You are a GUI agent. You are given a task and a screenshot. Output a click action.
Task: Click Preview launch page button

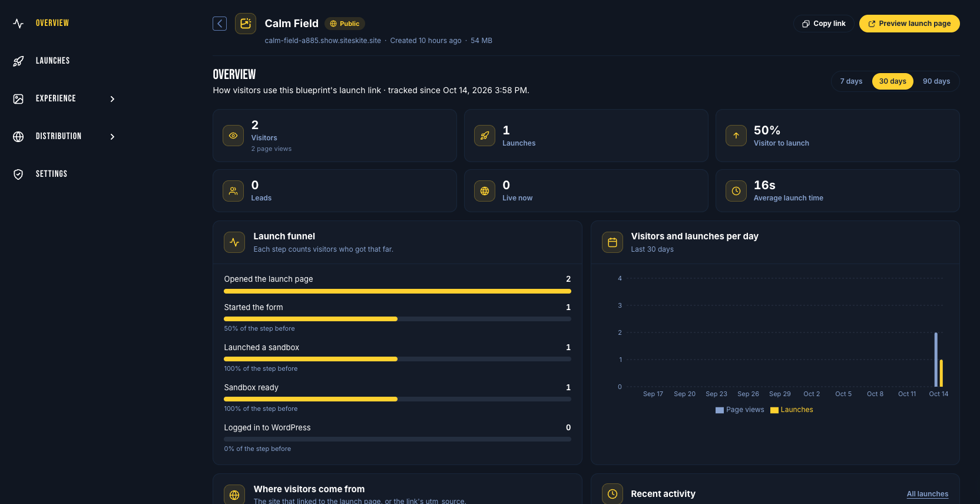click(x=909, y=24)
